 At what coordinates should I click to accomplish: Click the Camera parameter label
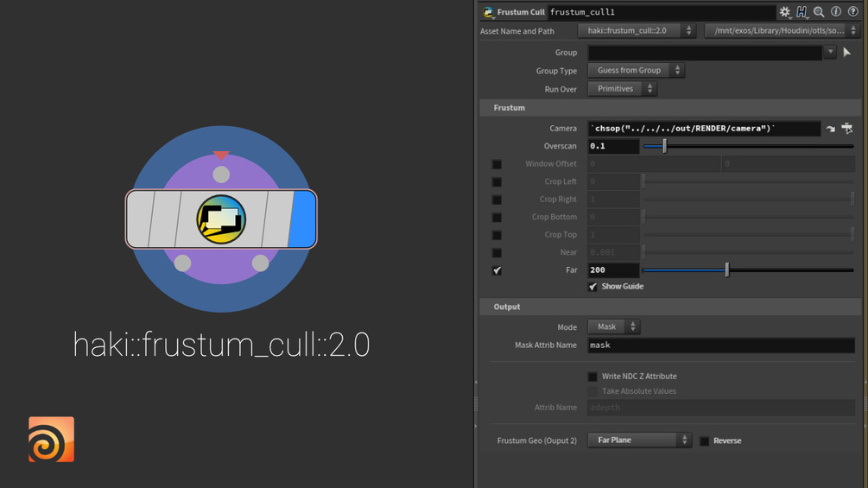point(563,129)
